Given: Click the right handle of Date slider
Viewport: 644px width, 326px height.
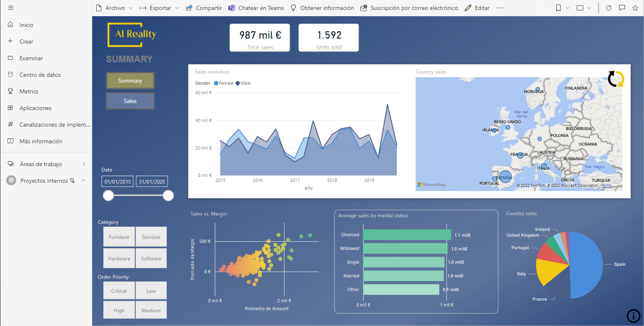Looking at the screenshot, I should pos(168,196).
